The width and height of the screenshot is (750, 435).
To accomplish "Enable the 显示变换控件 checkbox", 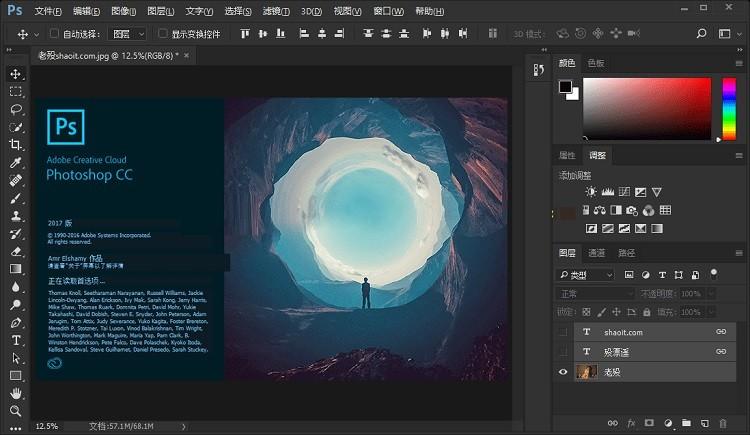I will tap(163, 33).
